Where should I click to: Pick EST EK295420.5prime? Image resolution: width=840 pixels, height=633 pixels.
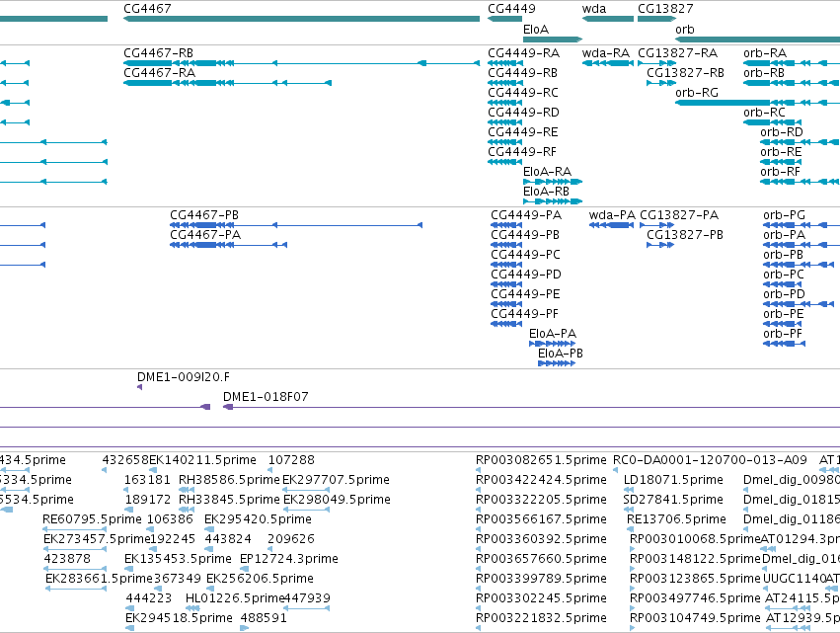pyautogui.click(x=209, y=529)
